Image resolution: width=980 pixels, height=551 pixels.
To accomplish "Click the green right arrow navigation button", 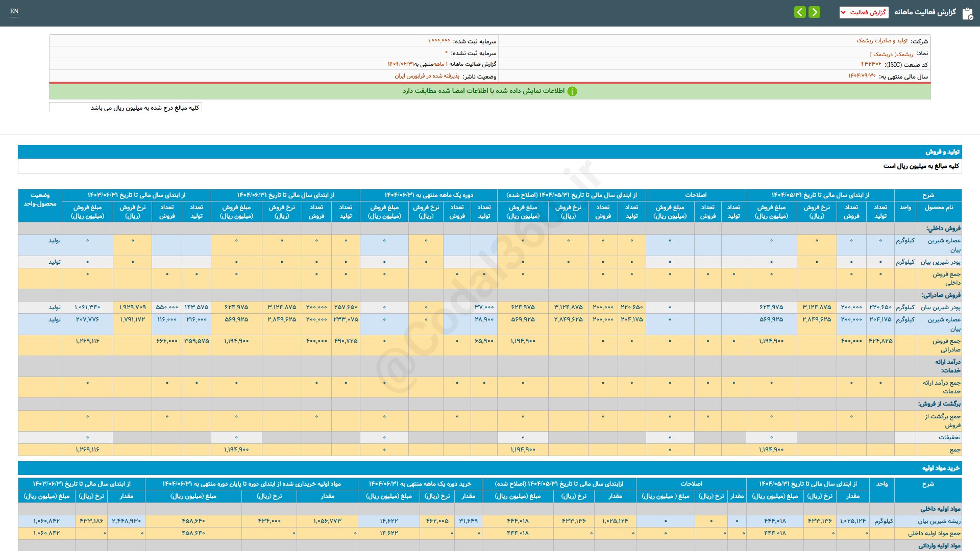I will (815, 12).
